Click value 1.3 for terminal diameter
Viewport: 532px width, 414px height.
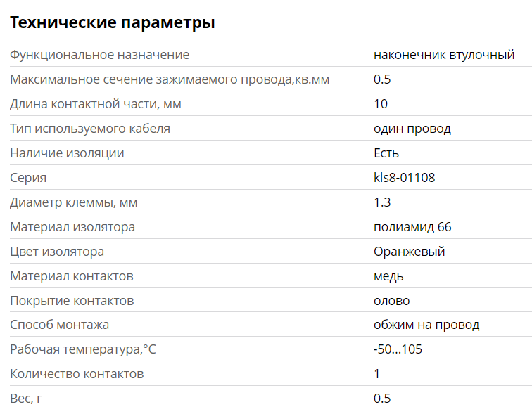pyautogui.click(x=382, y=202)
